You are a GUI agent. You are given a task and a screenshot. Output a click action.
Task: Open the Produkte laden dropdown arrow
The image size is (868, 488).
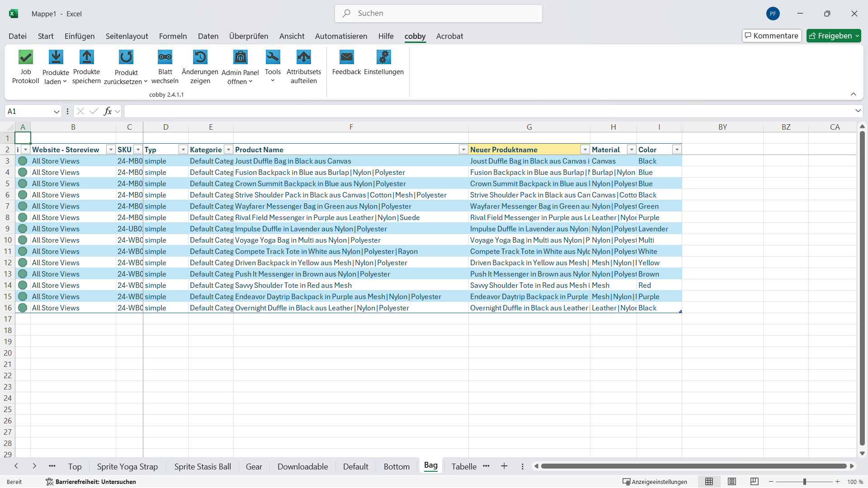65,82
